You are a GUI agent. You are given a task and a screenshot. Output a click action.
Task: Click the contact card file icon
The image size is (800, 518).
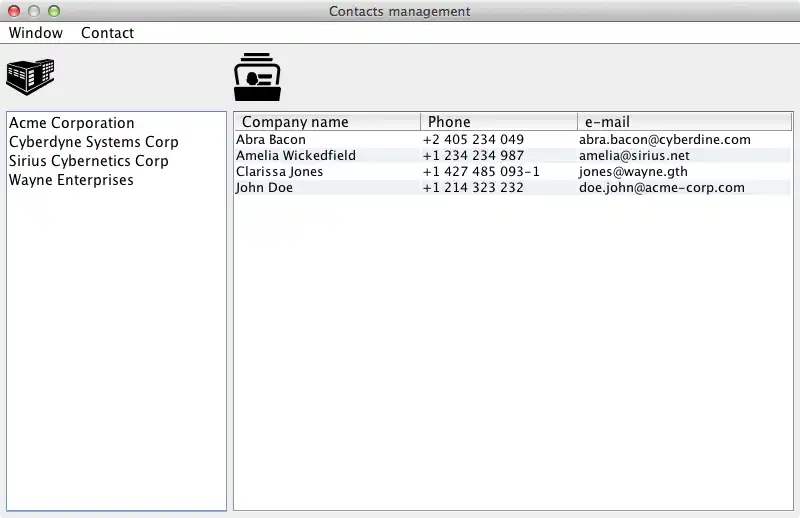tap(257, 77)
